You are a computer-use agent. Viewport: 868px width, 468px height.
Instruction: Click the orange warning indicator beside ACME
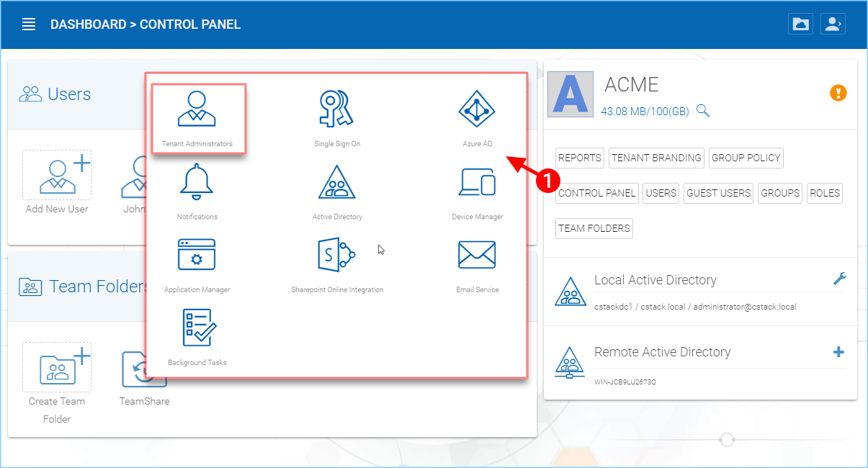click(838, 93)
